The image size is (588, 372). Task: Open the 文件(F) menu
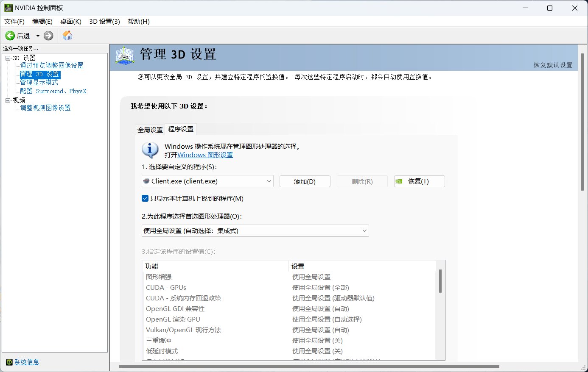coord(14,22)
